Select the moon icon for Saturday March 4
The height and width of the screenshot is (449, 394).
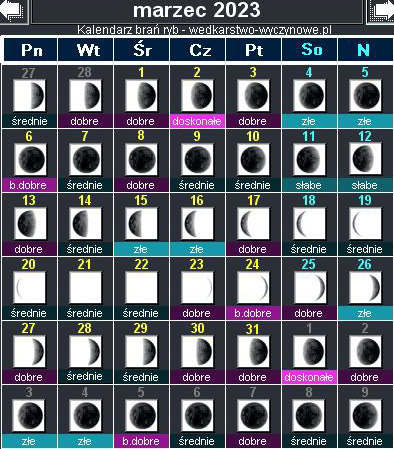coord(309,96)
